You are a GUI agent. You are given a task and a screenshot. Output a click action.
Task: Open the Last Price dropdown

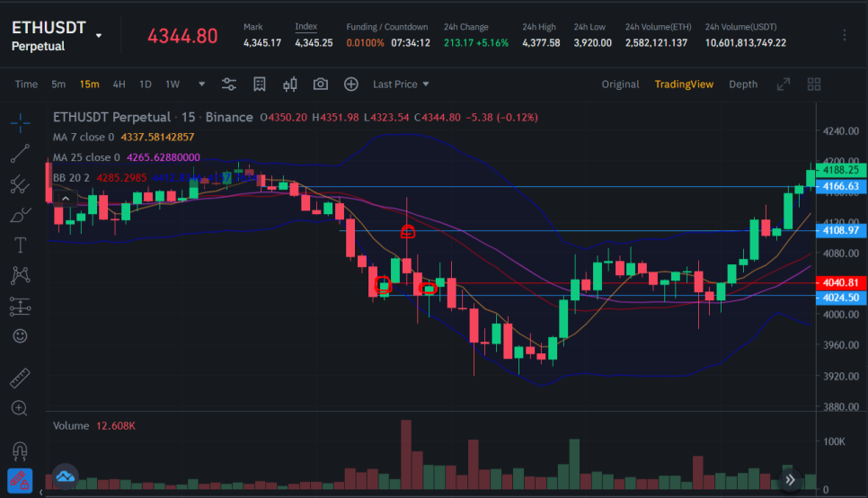pos(401,84)
